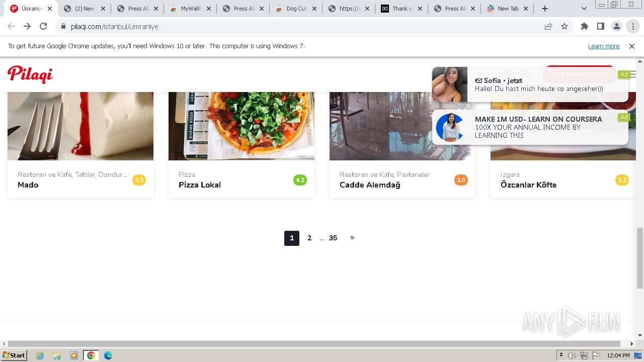Switch to the New Tab tab
The height and width of the screenshot is (362, 644).
507,9
